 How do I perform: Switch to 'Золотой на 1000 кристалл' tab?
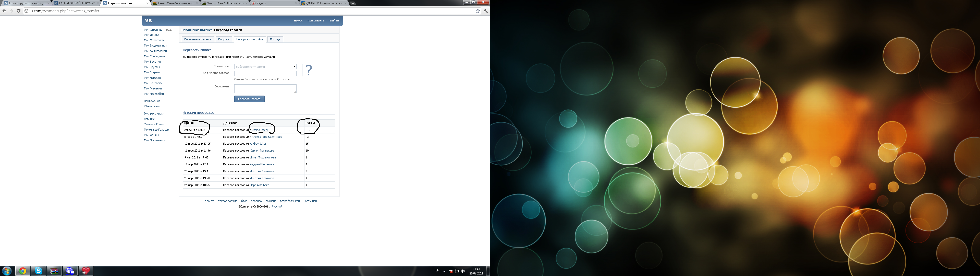coord(225,3)
